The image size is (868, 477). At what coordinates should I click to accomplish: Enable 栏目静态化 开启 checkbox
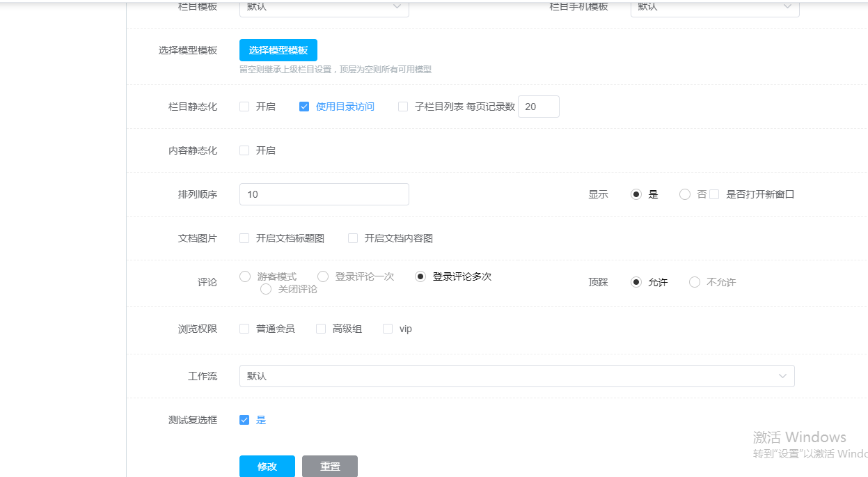click(244, 107)
